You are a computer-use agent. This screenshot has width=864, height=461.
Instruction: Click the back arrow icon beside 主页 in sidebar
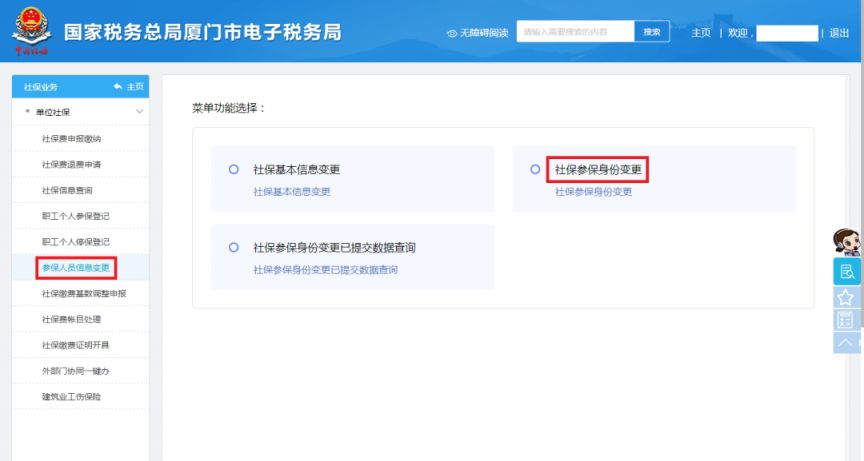tap(117, 86)
